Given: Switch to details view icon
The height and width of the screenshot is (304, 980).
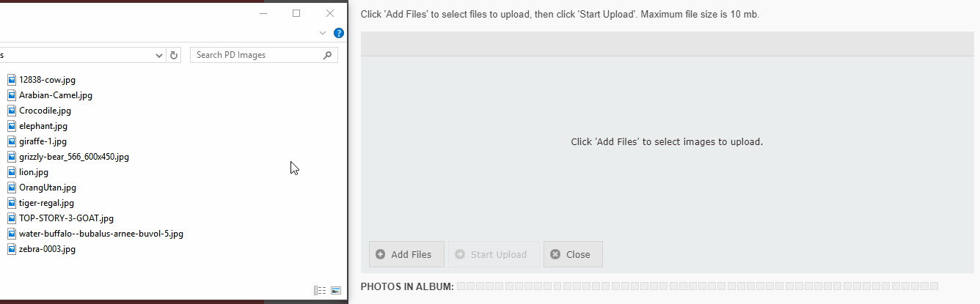Looking at the screenshot, I should pos(320,291).
